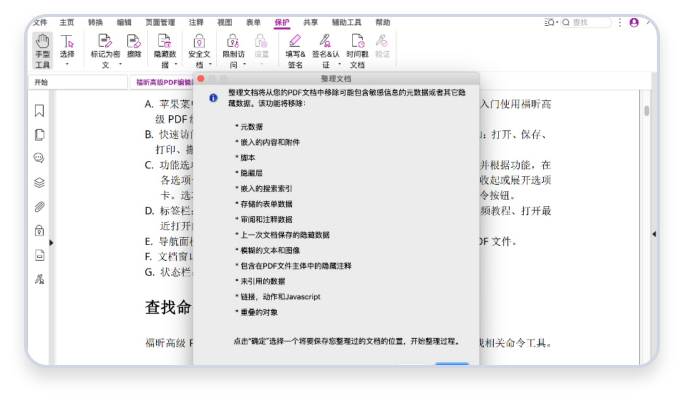Open the comments panel speech bubble icon
The width and height of the screenshot is (684, 402).
(39, 158)
